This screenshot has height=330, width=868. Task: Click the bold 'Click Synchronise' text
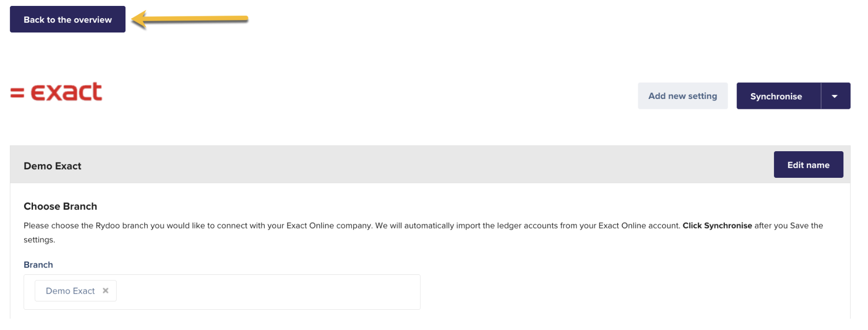click(x=717, y=226)
